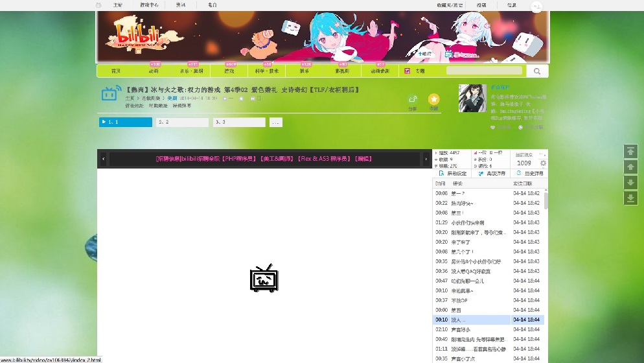Viewport: 644px width, 363px height.
Task: Select the danmaku row '第三！'
Action: point(489,213)
